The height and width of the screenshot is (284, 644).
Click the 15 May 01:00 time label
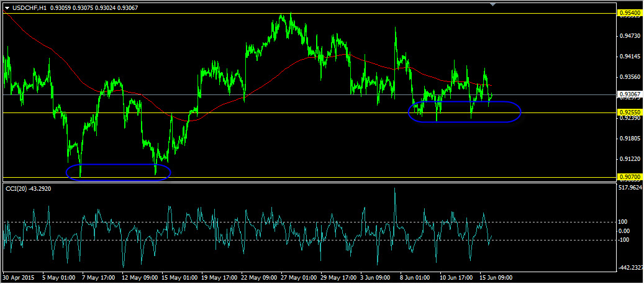coord(179,277)
